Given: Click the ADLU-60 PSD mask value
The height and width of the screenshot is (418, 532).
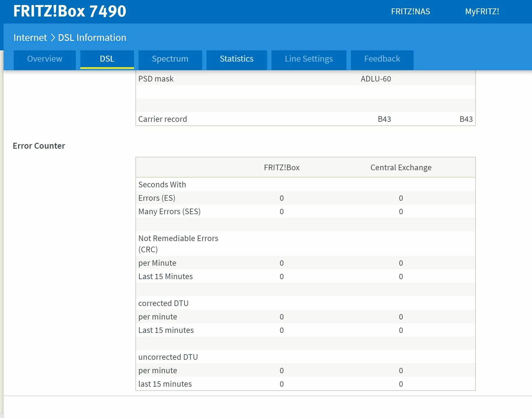Looking at the screenshot, I should click(376, 79).
